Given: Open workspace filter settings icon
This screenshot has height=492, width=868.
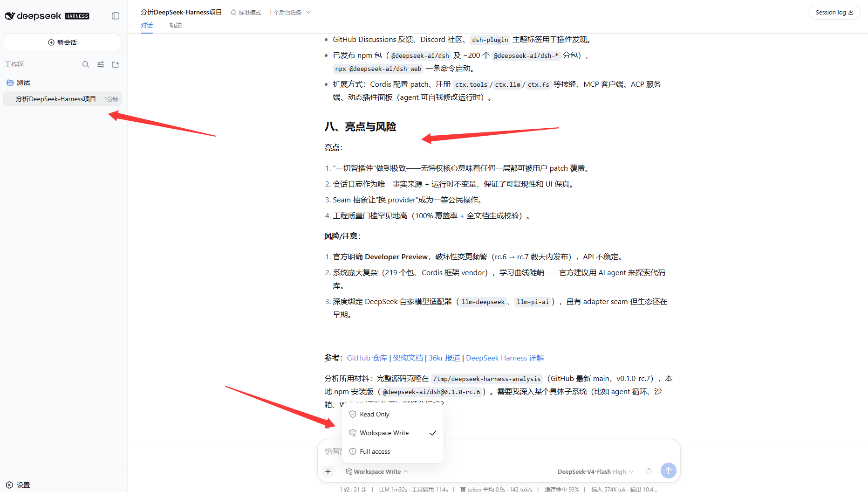Looking at the screenshot, I should click(101, 64).
